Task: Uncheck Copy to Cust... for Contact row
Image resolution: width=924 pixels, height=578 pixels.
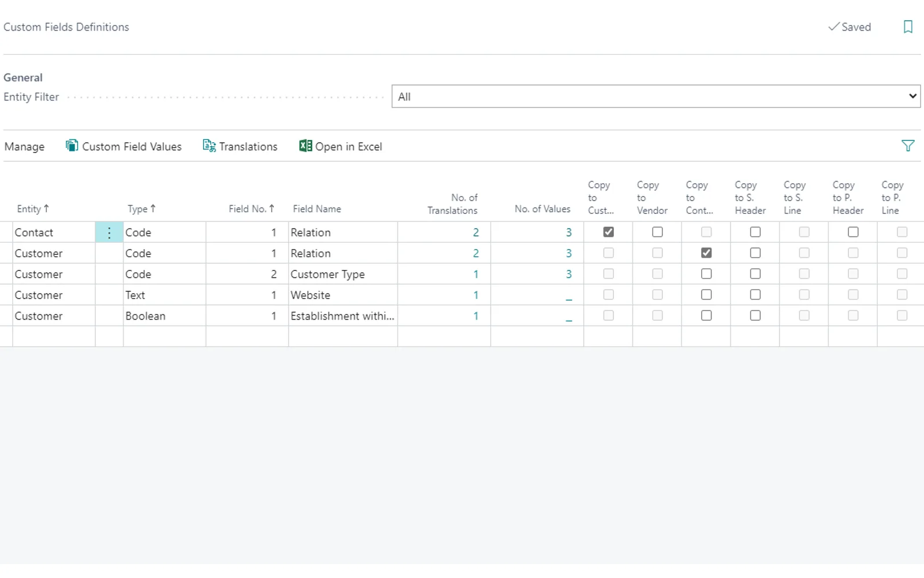Action: coord(608,232)
